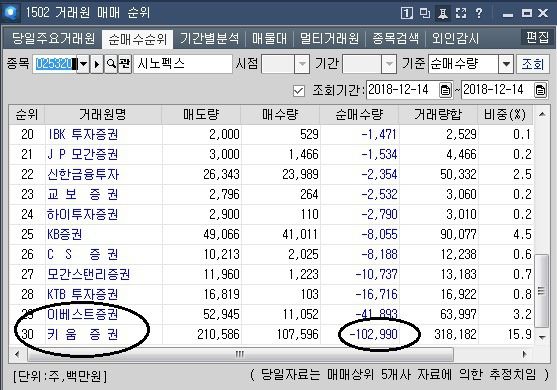
Task: Click buy volume value 107,596
Action: point(298,335)
